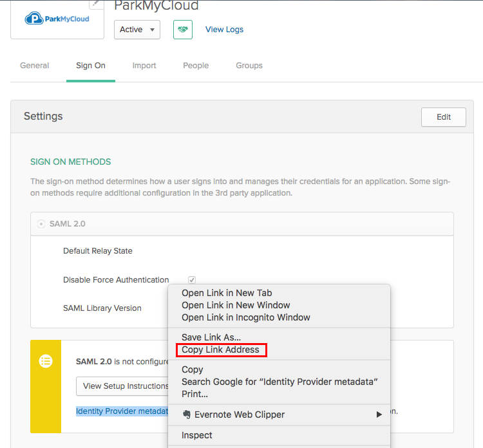Open the People tab
The width and height of the screenshot is (483, 448).
tap(196, 66)
